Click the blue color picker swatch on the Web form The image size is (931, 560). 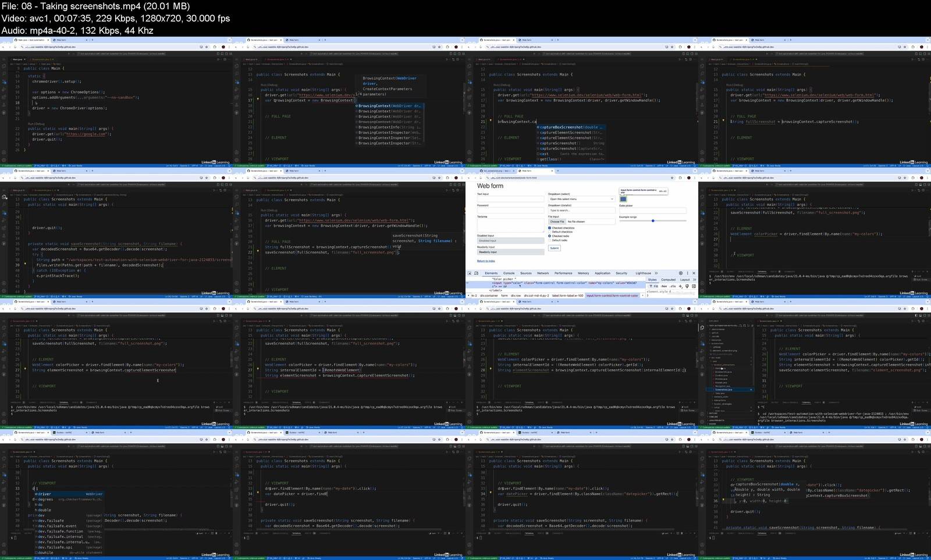[623, 199]
